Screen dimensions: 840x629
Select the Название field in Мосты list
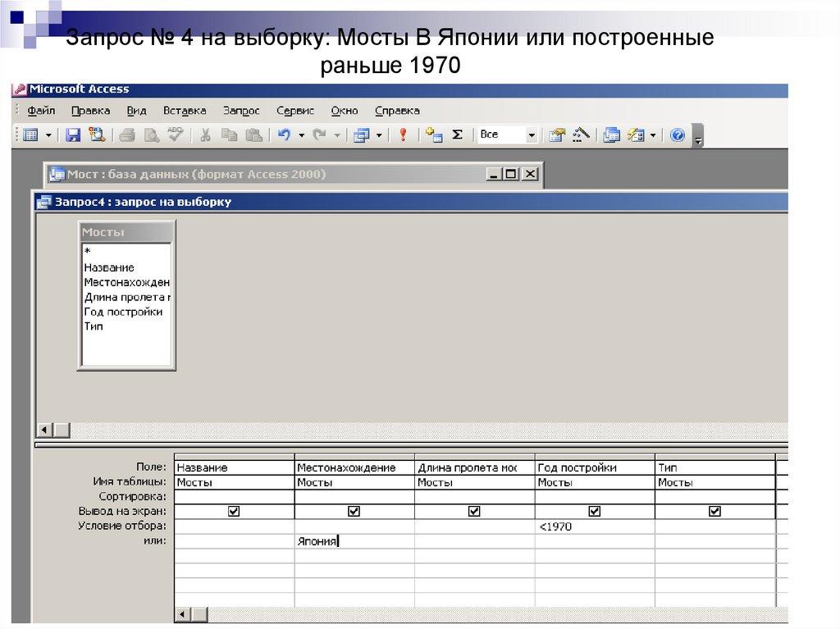(109, 267)
